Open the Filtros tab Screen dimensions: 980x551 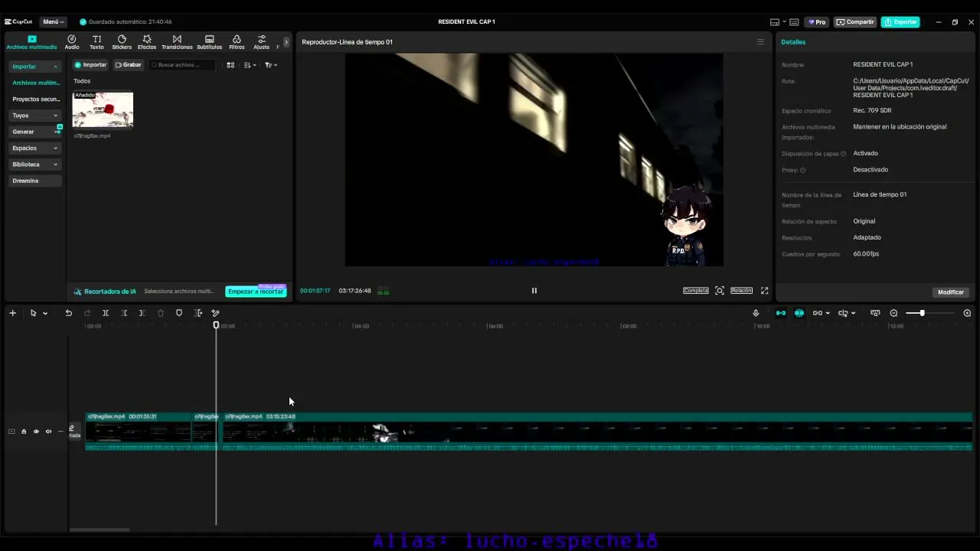pos(237,42)
